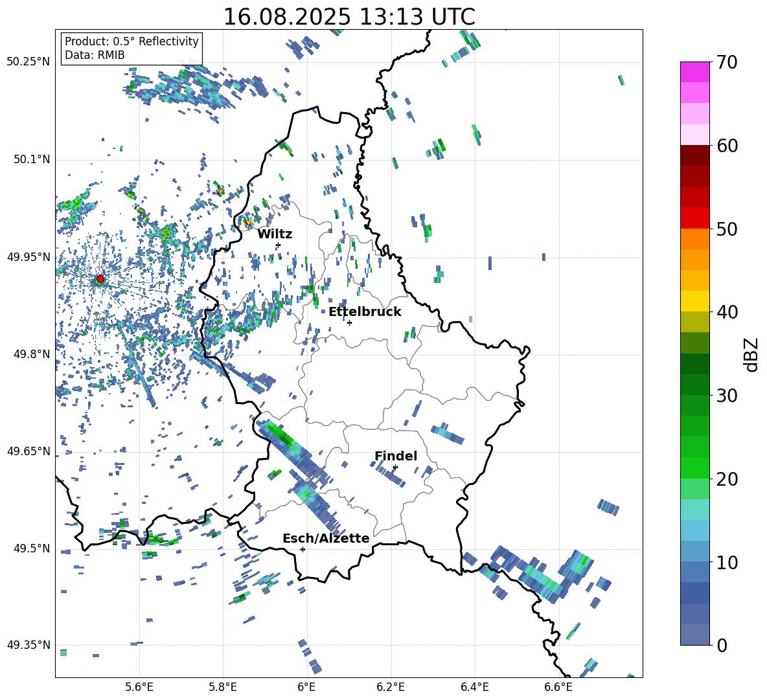Click the 49.35°N latitude label

pyautogui.click(x=29, y=645)
